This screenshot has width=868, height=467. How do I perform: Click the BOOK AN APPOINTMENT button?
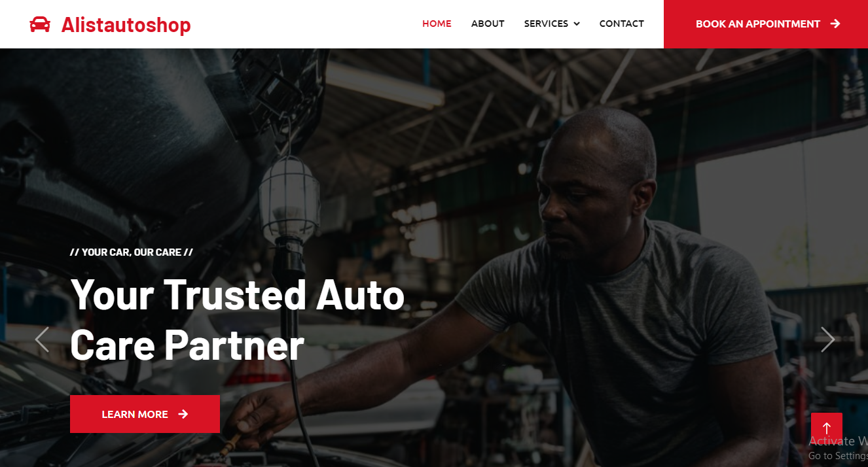766,24
